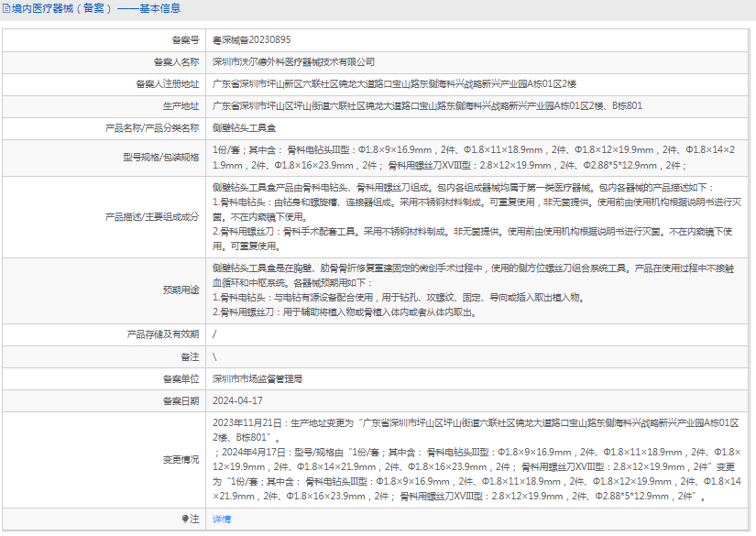The width and height of the screenshot is (756, 536).
Task: Select the description line starting 1.骨科电钻头：由钻身
Action: coord(477,210)
